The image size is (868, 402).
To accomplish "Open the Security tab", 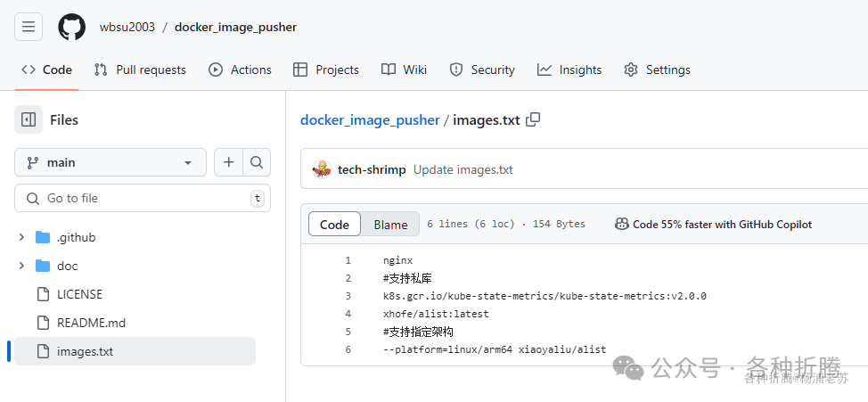I will [x=481, y=70].
